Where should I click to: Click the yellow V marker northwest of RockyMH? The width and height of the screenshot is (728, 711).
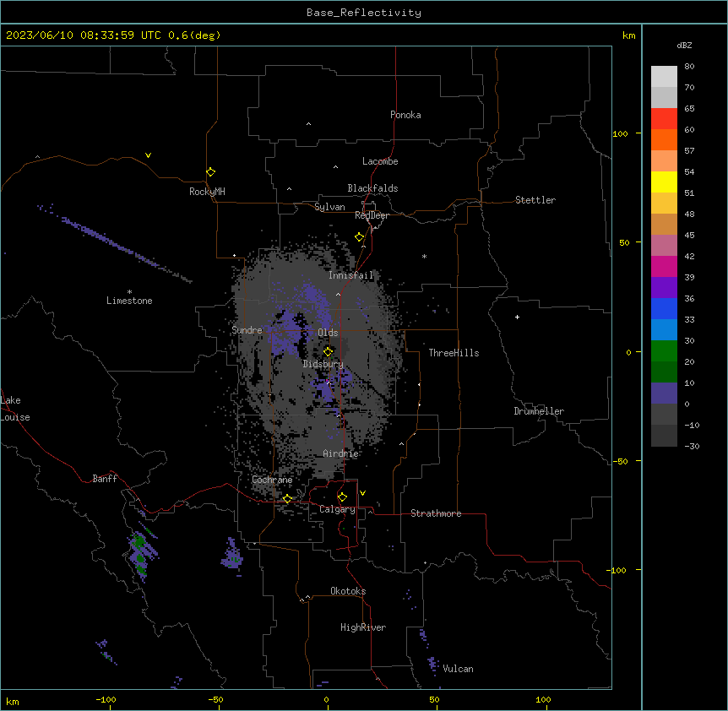pos(148,155)
